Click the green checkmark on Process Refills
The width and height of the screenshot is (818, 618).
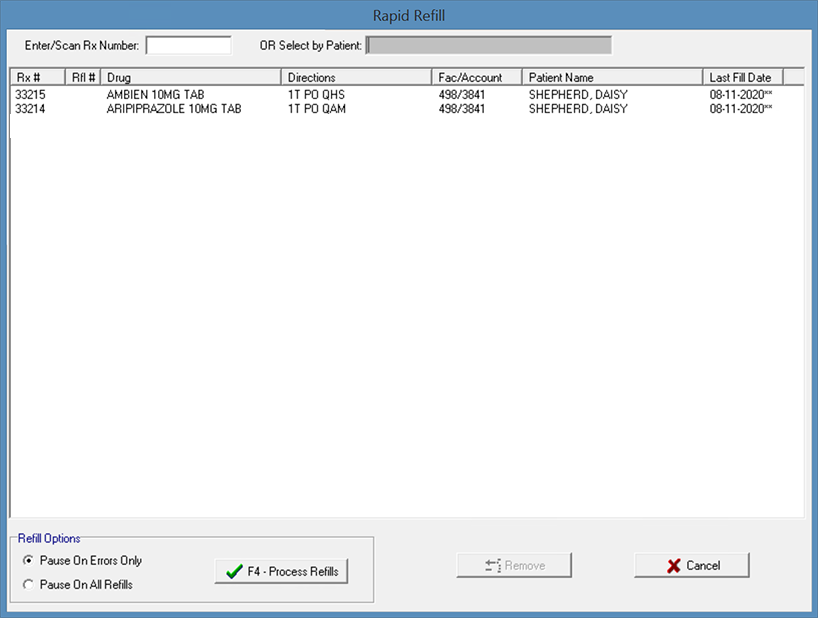tap(235, 572)
